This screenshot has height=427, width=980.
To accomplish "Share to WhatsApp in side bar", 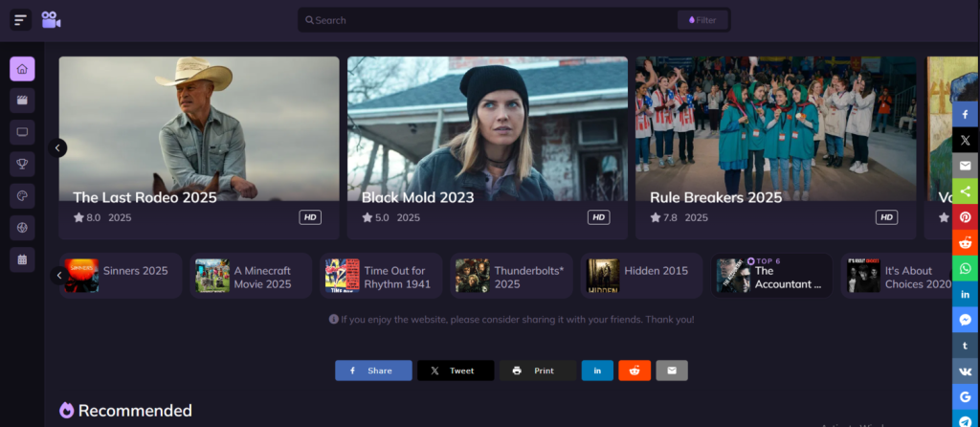I will click(966, 268).
